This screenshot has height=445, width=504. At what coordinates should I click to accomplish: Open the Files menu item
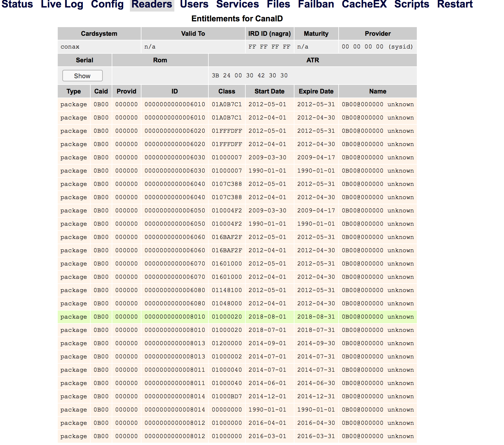pos(278,4)
